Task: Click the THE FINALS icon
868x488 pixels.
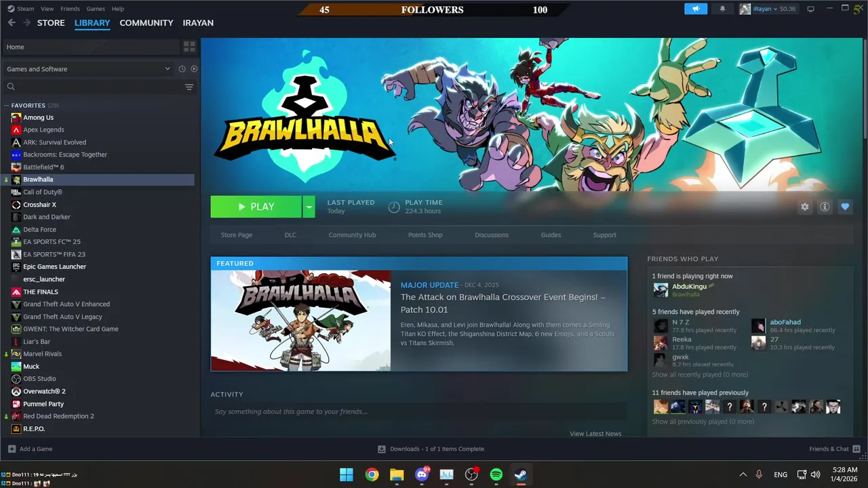Action: 16,291
